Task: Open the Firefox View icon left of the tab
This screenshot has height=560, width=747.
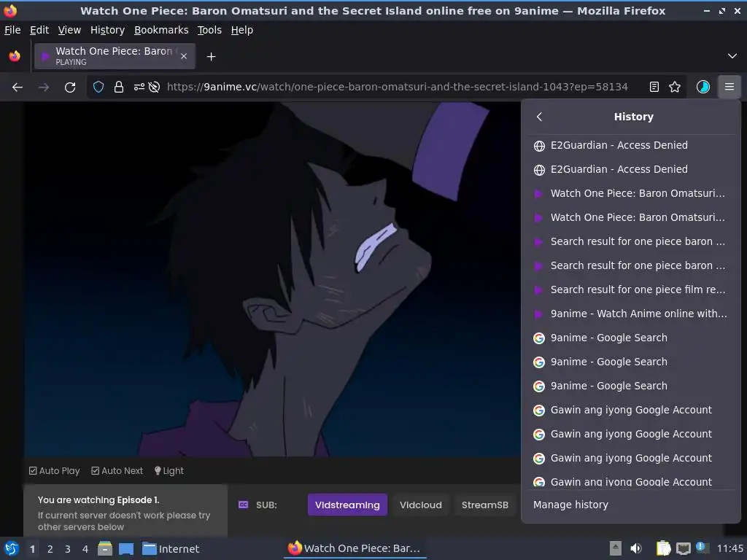Action: (15, 56)
